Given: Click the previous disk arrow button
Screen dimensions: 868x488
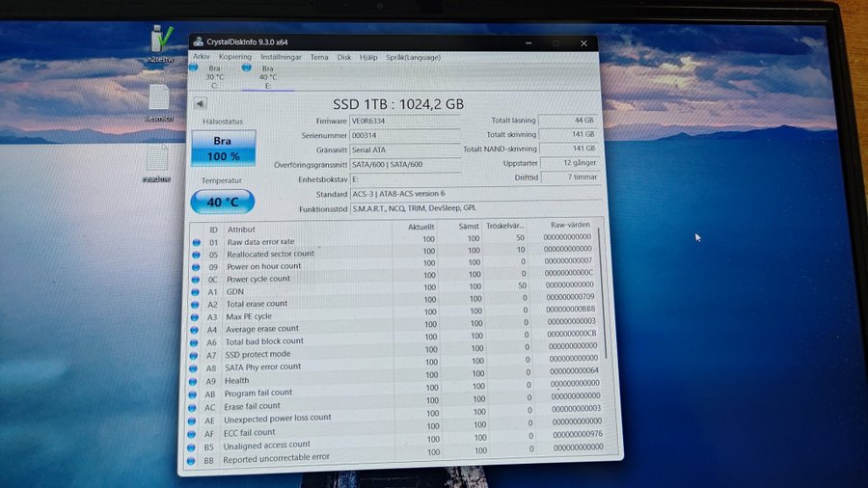Looking at the screenshot, I should pos(200,103).
